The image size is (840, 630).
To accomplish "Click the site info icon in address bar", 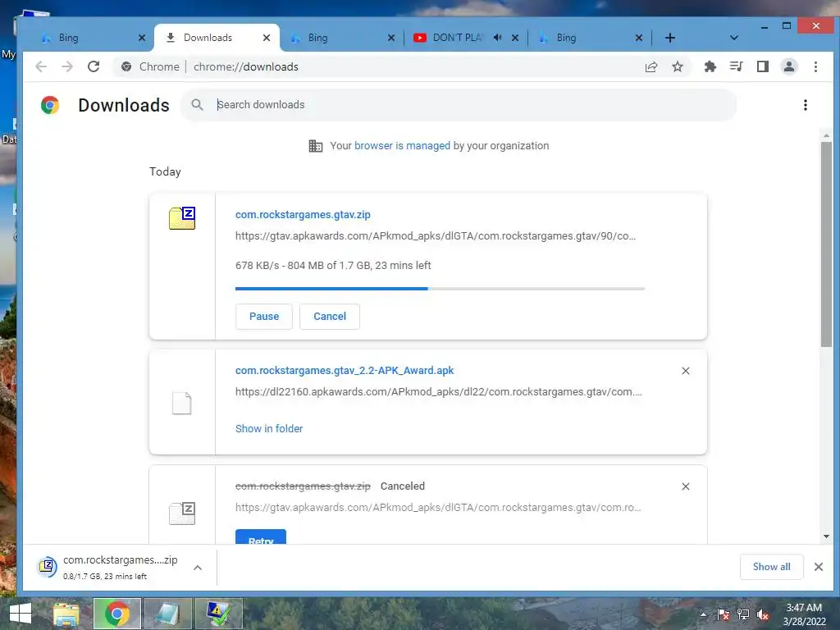I will 126,66.
